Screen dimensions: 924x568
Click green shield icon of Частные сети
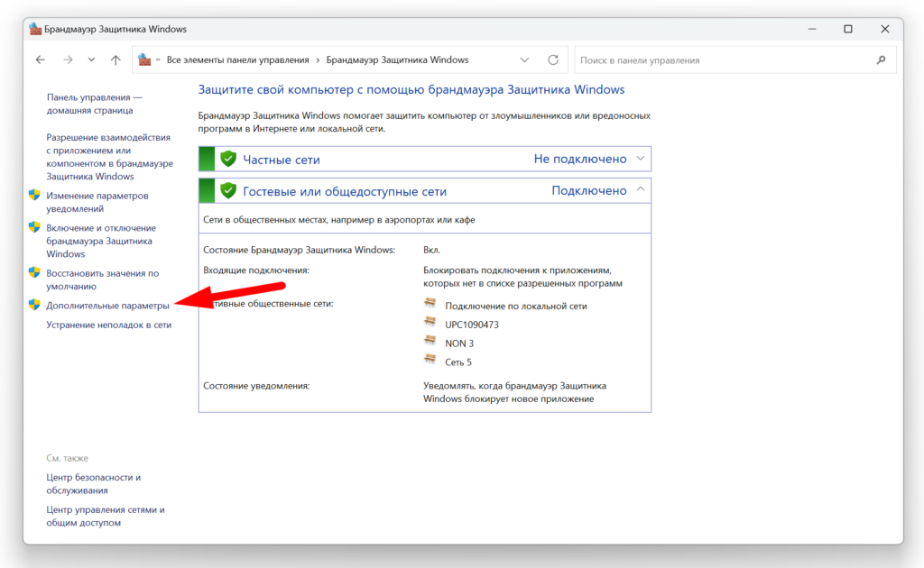pos(228,159)
